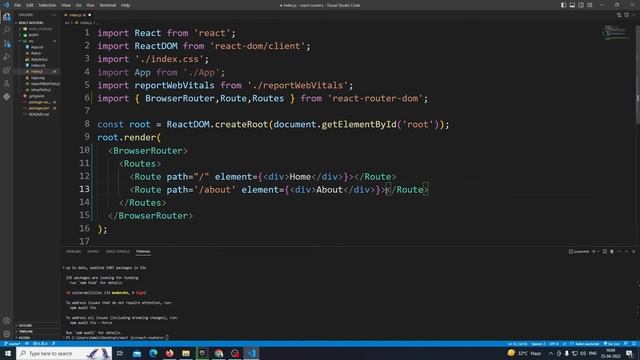Open Task View on the taskbar

tap(120, 353)
